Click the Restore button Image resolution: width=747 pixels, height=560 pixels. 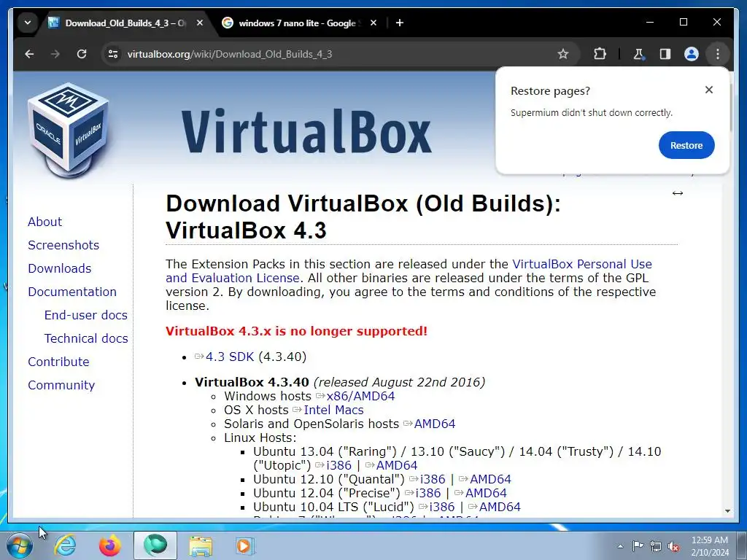686,145
